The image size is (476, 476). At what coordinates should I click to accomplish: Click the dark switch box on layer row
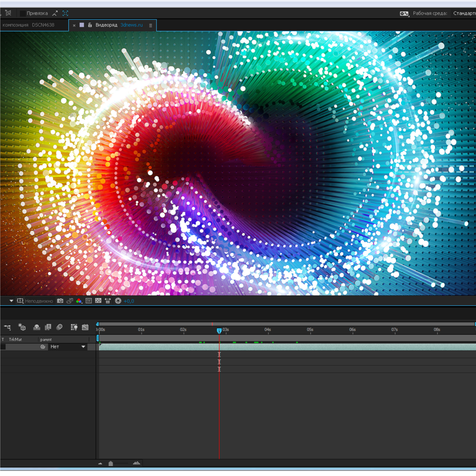click(3, 347)
